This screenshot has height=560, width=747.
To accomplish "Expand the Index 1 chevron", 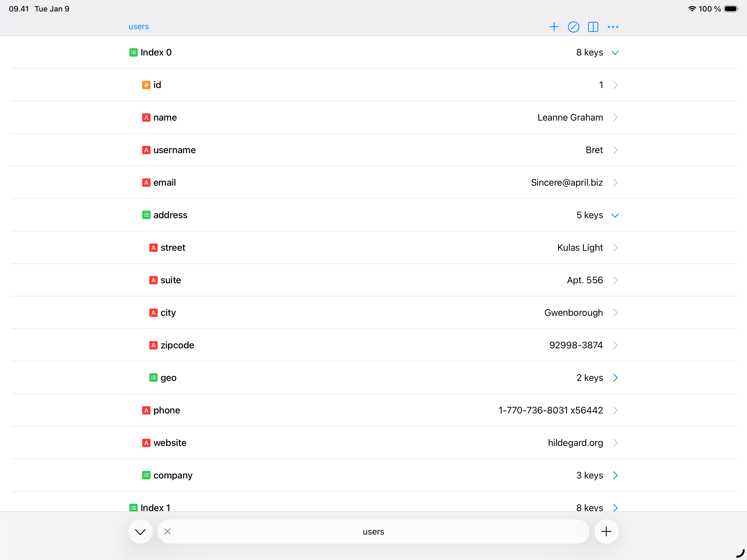I will (x=615, y=508).
